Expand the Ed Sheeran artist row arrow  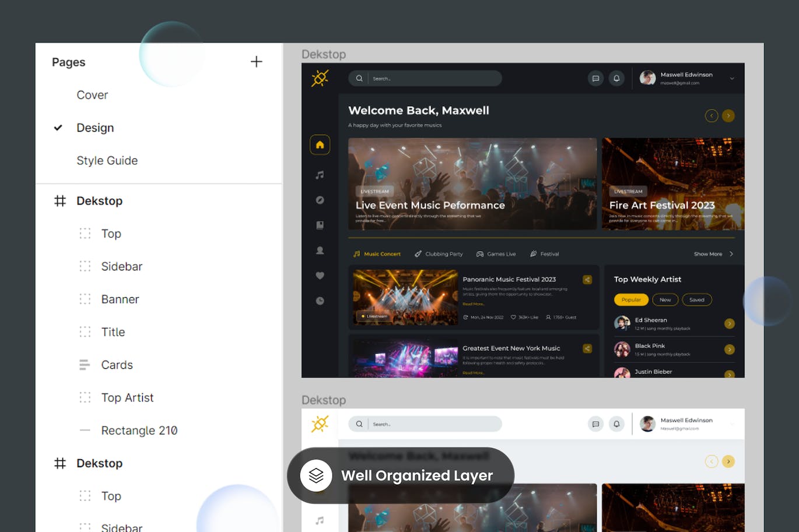730,323
